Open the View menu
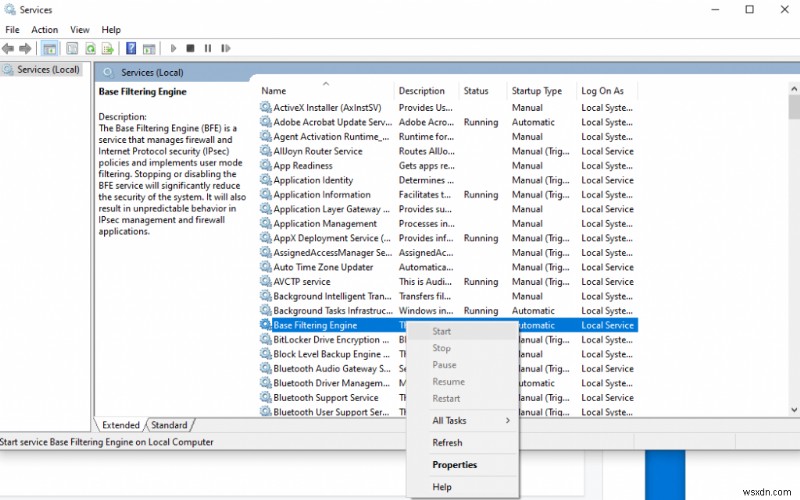 [80, 30]
